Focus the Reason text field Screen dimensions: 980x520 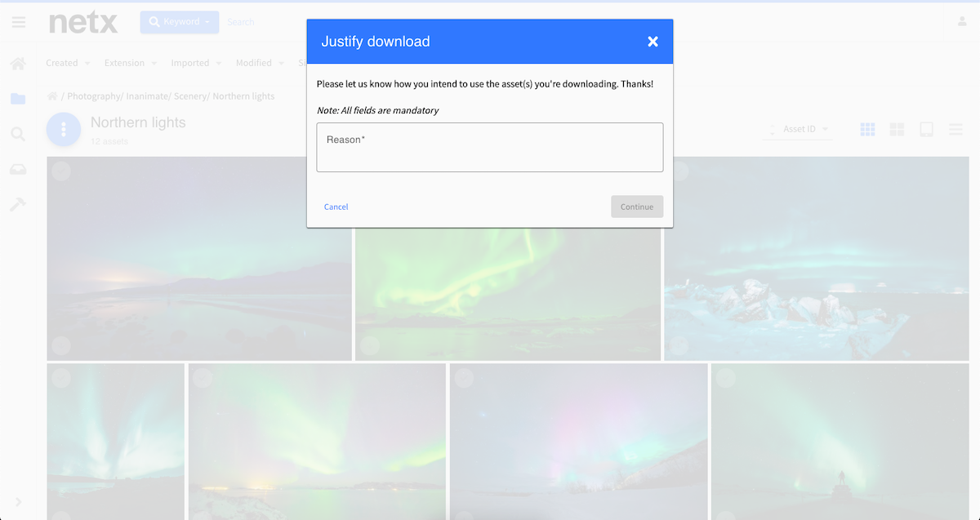[x=490, y=147]
